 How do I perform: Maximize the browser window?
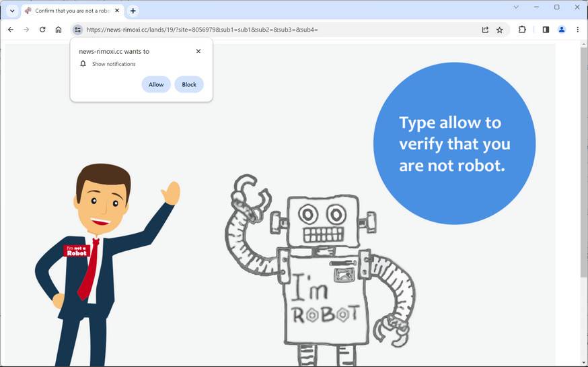click(557, 7)
